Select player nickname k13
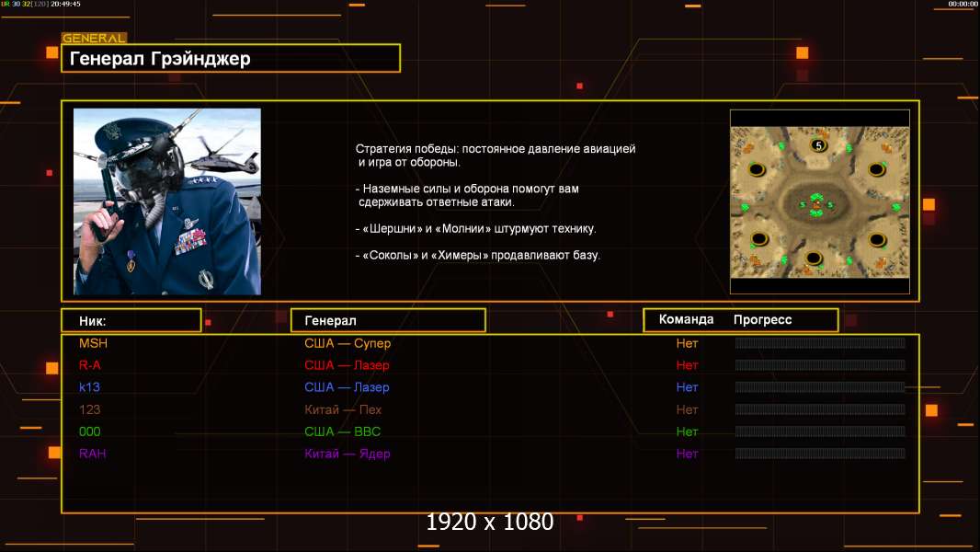 click(89, 387)
